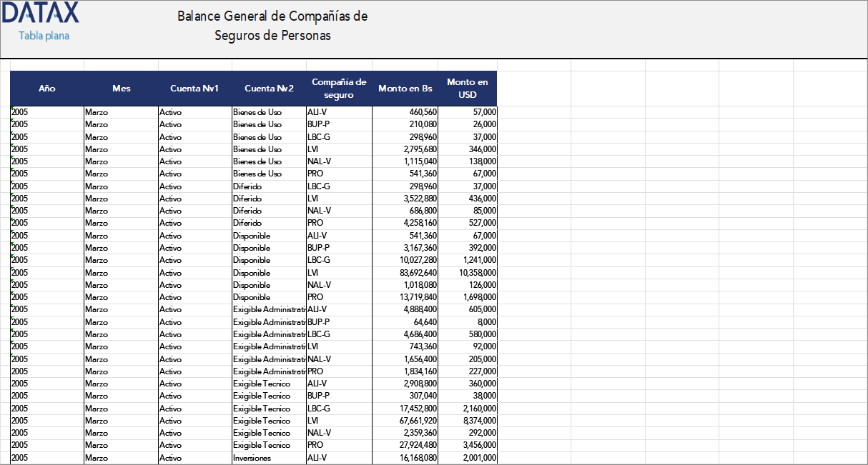Viewport: 868px width, 465px height.
Task: Select the Mes column header
Action: [122, 88]
